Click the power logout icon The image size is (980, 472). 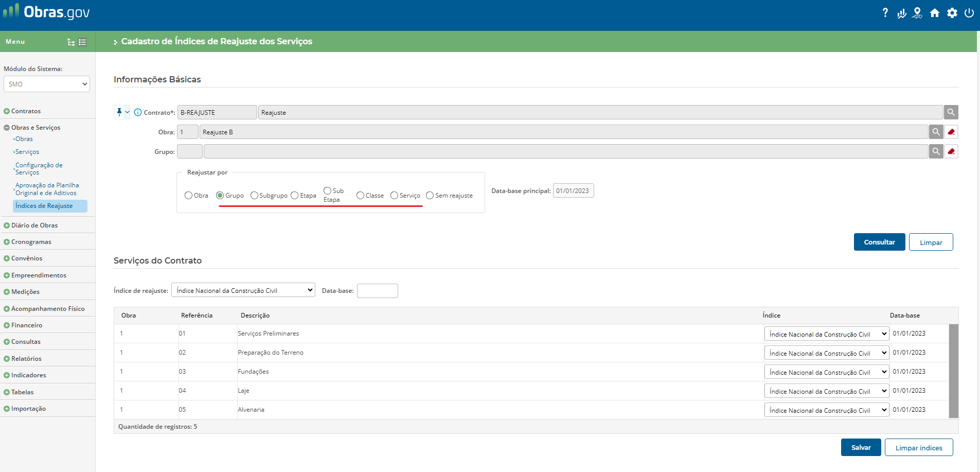[969, 13]
